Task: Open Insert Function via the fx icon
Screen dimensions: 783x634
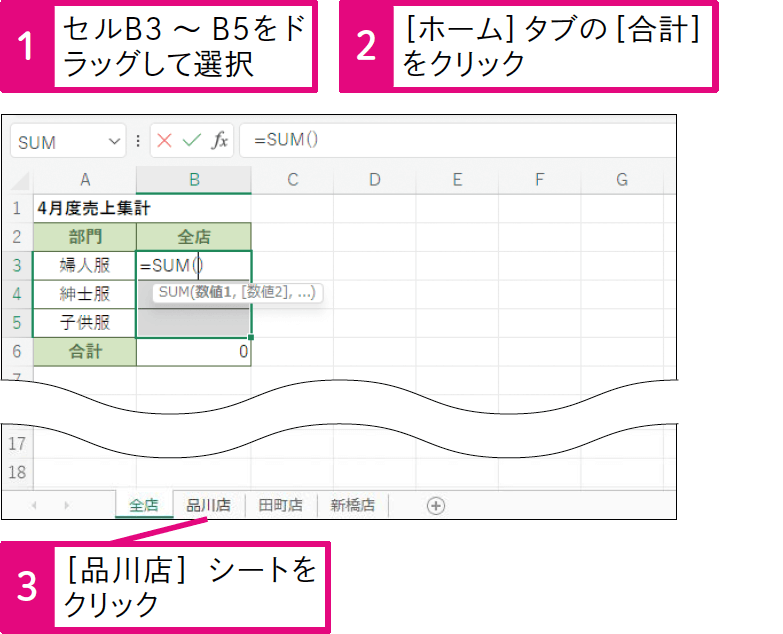Action: [x=220, y=141]
